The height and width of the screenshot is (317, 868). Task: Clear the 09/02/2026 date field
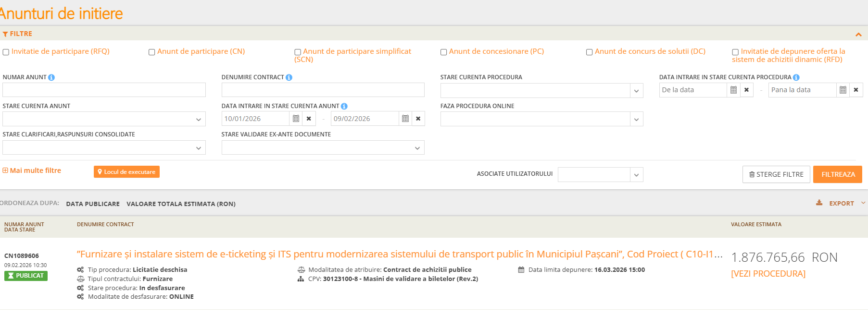(418, 119)
